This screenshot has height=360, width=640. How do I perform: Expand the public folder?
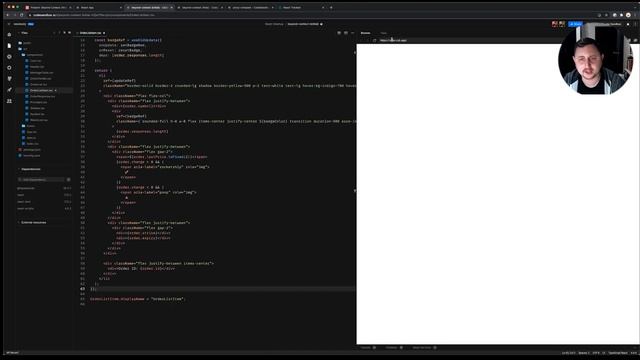[x=27, y=43]
